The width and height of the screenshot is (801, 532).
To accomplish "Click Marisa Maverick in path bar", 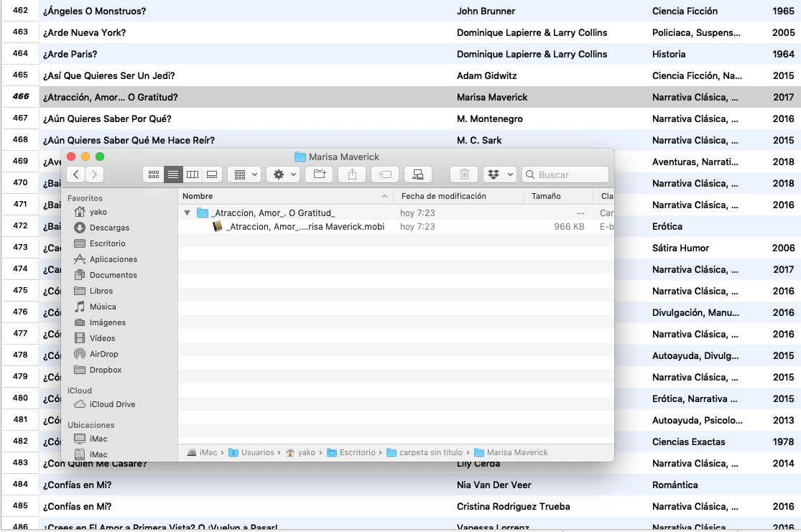I will (511, 453).
